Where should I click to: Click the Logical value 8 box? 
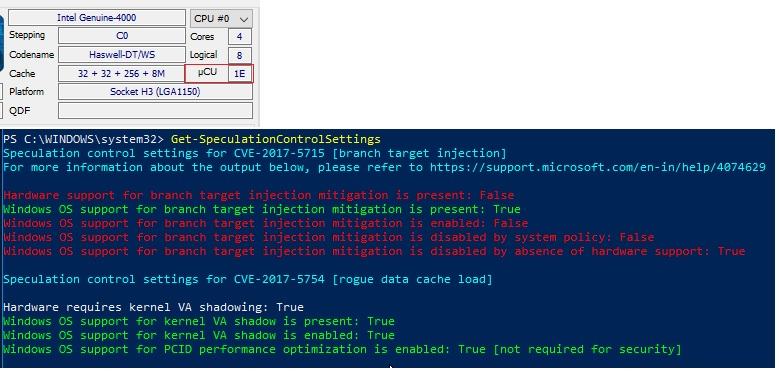240,55
